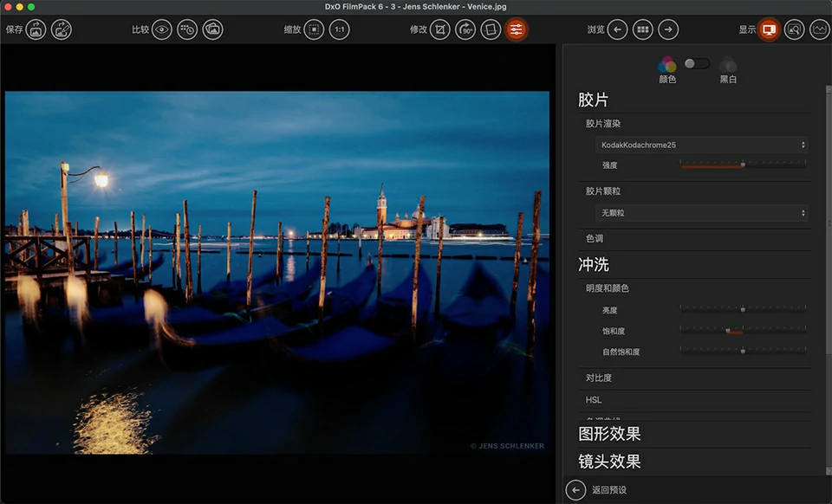Open the 镜头效果 panel heading
Screen dimensions: 832x504
coord(609,462)
